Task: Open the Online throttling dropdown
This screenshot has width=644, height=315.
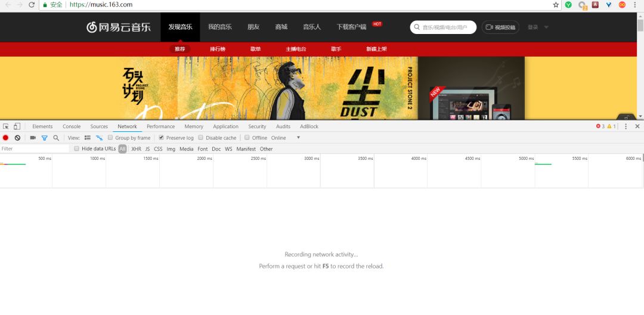Action: pyautogui.click(x=286, y=138)
